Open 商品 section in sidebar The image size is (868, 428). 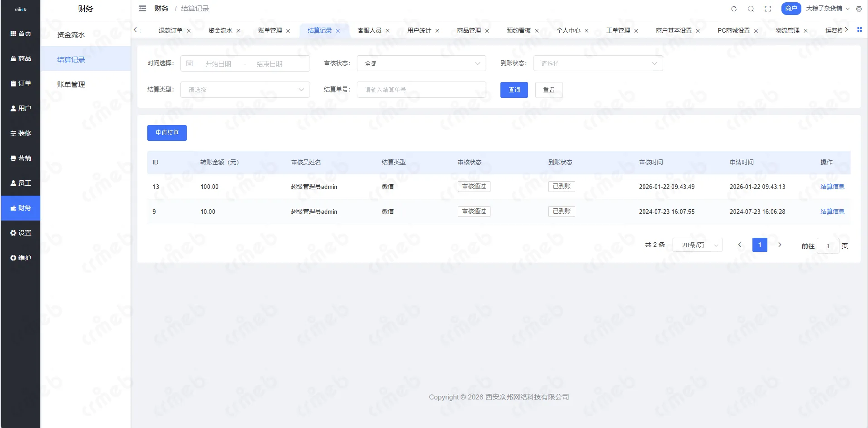tap(20, 58)
